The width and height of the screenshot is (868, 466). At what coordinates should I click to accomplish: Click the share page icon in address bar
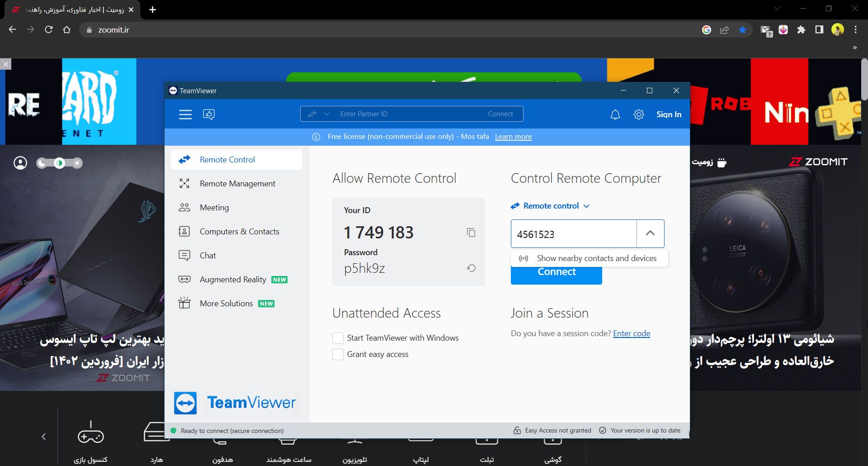pyautogui.click(x=724, y=30)
